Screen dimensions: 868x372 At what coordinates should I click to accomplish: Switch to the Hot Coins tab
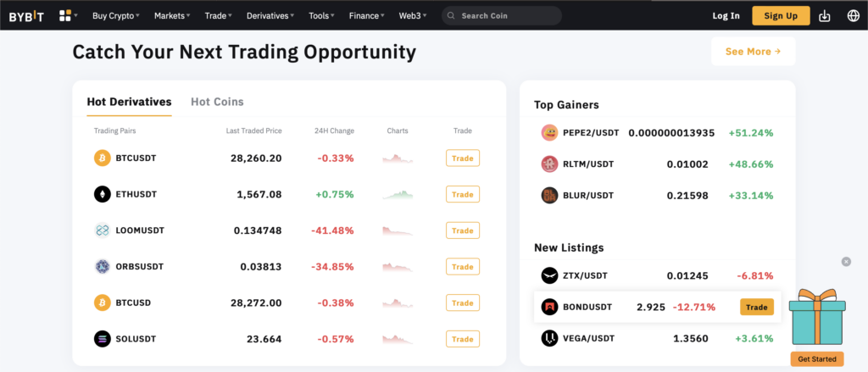217,102
